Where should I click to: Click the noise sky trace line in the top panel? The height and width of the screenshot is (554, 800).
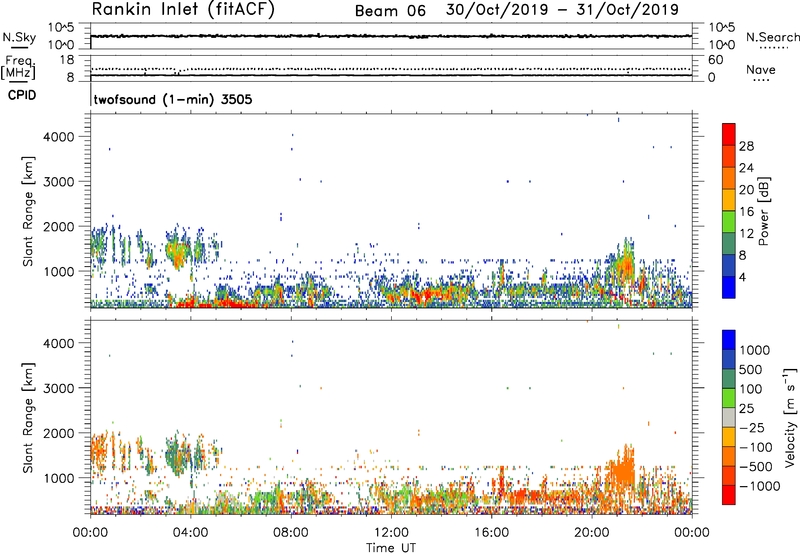coord(391,36)
